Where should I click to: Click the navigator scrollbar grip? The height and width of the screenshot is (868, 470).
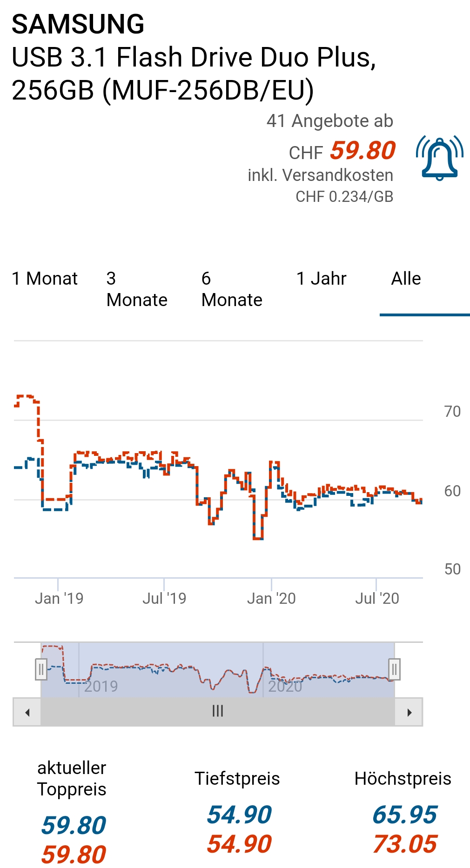(218, 711)
